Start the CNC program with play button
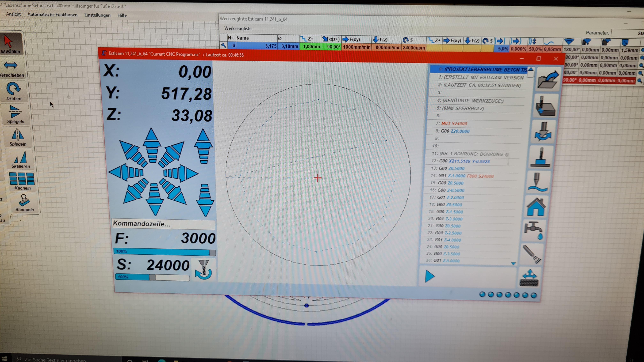The height and width of the screenshot is (362, 644). (x=430, y=276)
